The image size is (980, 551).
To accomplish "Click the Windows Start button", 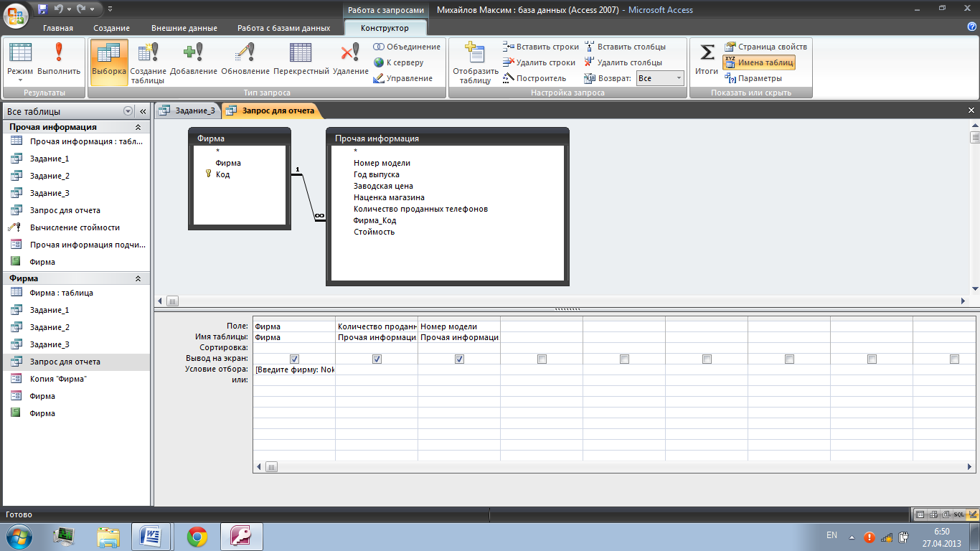I will coord(19,537).
